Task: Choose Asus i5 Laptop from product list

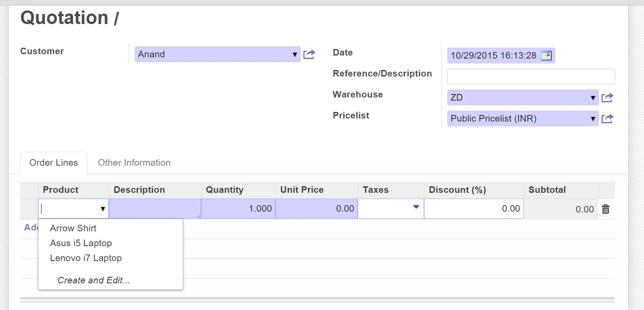Action: tap(81, 243)
